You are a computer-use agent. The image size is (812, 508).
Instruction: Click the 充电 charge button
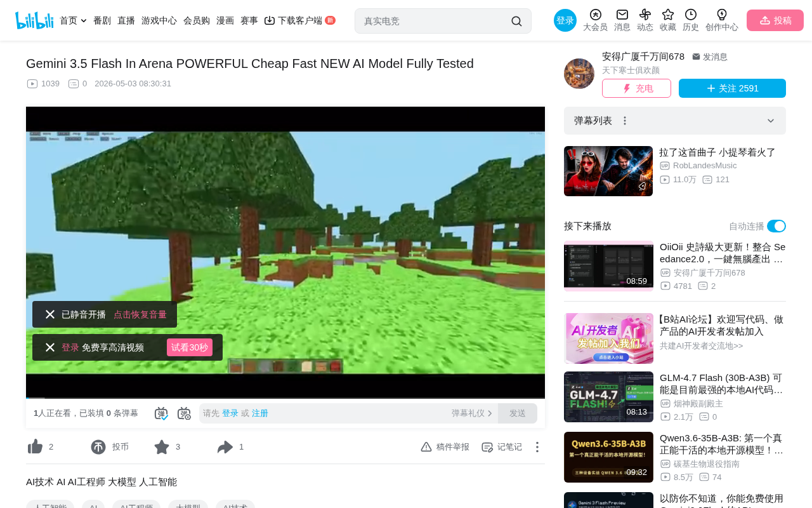tap(636, 88)
